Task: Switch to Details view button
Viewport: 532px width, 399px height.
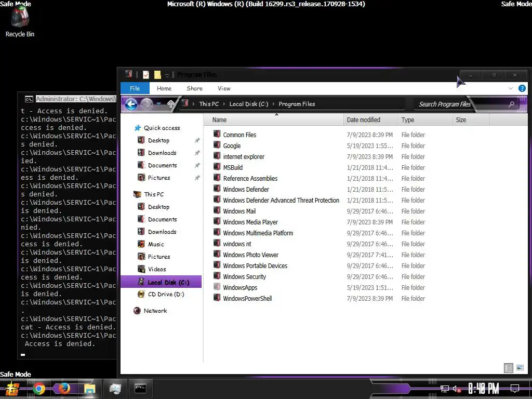Action: click(x=508, y=368)
